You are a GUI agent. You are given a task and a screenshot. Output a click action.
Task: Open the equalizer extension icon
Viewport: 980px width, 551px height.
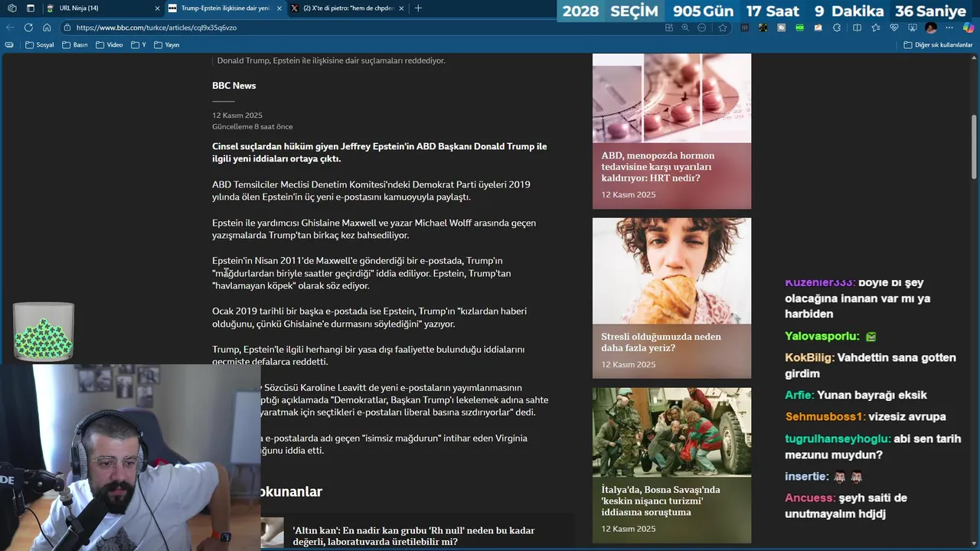coord(744,28)
